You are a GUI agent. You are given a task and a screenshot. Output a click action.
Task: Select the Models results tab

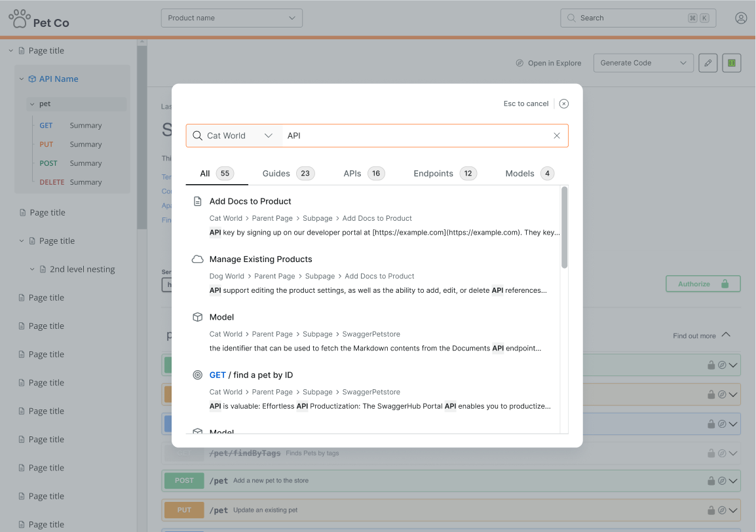529,174
